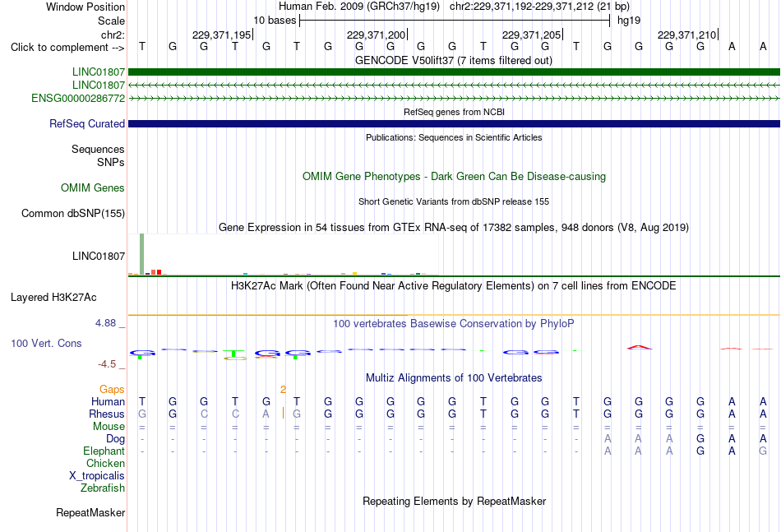Open the H3K27Ac Mark ENCODE track title
Screen dimensions: 781x532
(454, 286)
